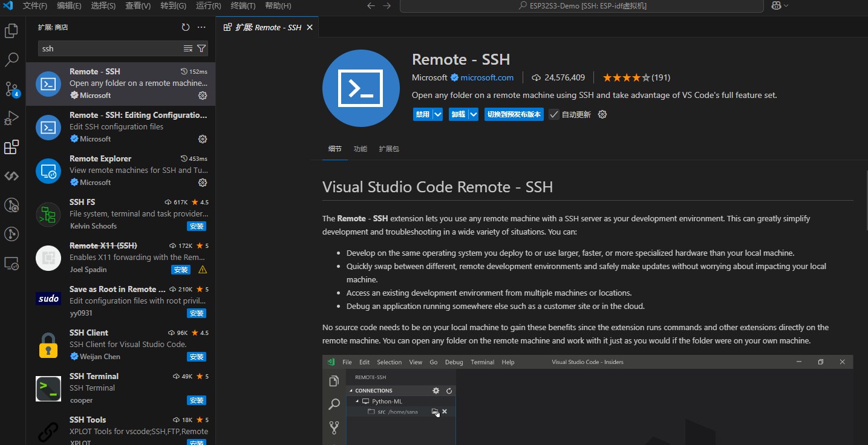868x445 pixels.
Task: Install the SSH FS extension
Action: tap(197, 226)
